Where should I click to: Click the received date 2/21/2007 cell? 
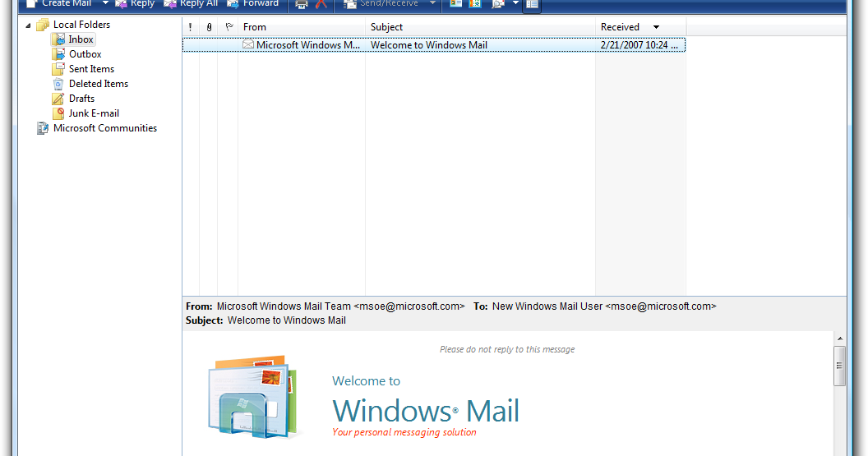[x=639, y=45]
